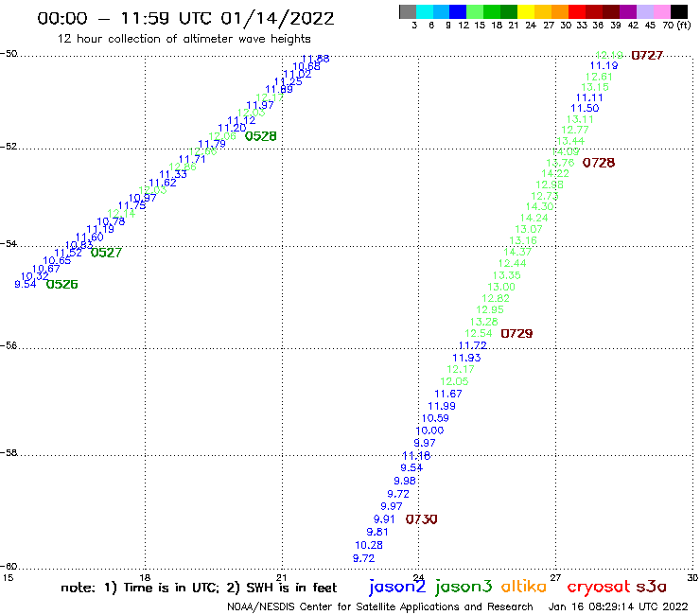Click the gray swatch in the color scale

pyautogui.click(x=408, y=11)
